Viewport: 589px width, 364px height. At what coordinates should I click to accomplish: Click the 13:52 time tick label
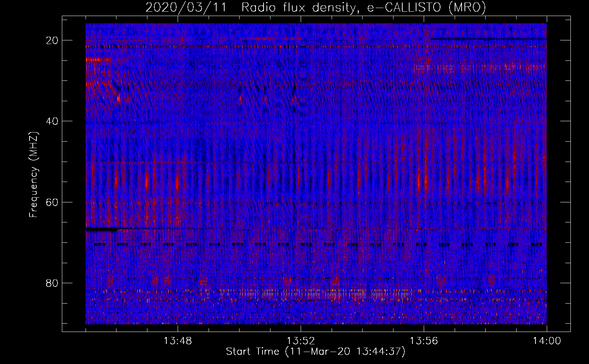[x=301, y=341]
